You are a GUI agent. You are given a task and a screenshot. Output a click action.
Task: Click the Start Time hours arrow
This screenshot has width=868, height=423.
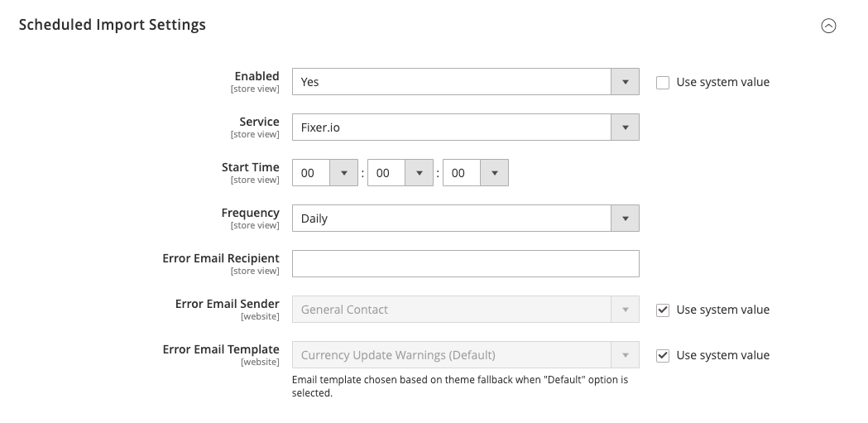343,173
